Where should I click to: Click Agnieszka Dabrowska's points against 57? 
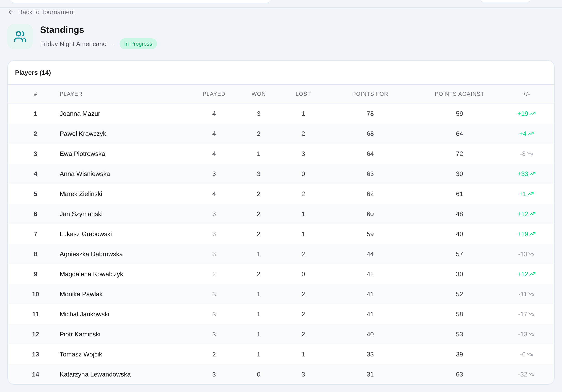point(459,254)
